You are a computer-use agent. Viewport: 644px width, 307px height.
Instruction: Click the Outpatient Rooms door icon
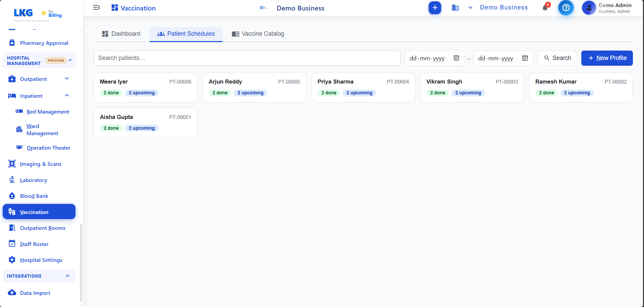12,228
